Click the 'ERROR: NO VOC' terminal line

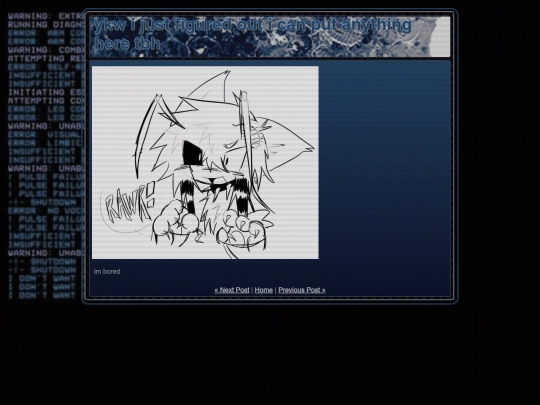point(45,211)
